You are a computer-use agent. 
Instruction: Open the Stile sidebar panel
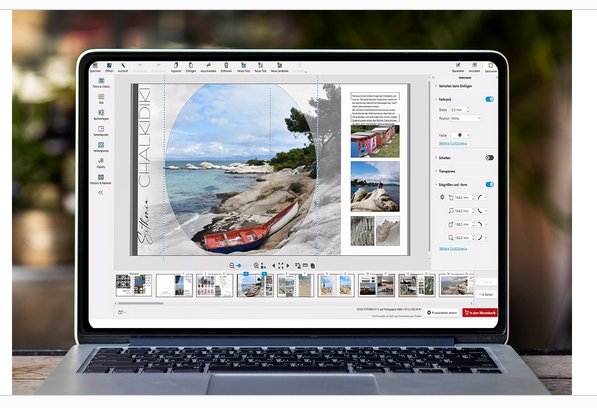click(101, 99)
